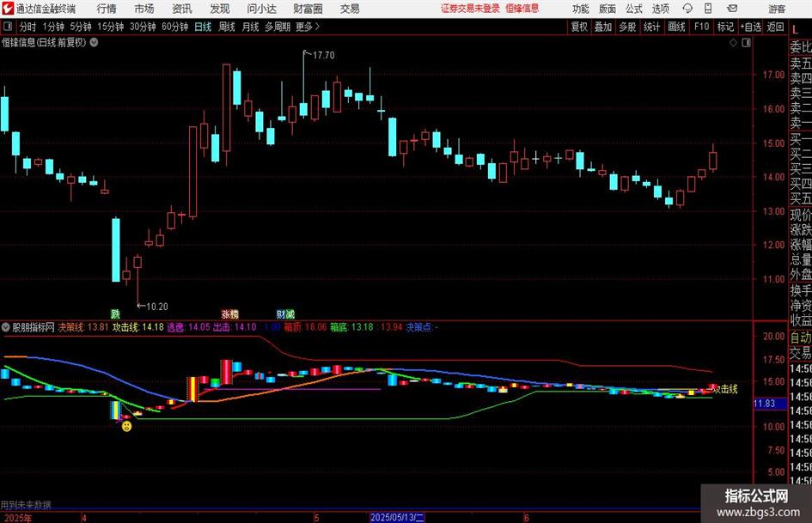This screenshot has width=812, height=523.
Task: Switch to 5分钟 period
Action: tap(81, 27)
